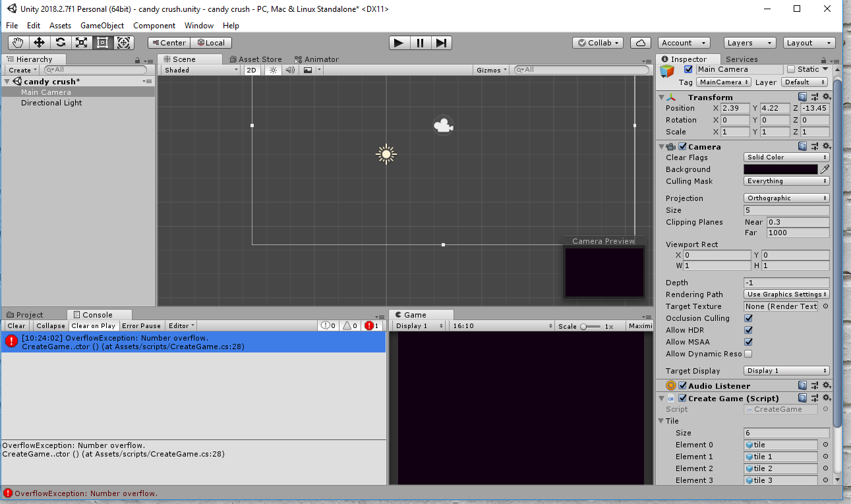Select the combined Transform tool
Viewport: 851px width, 504px height.
(123, 43)
